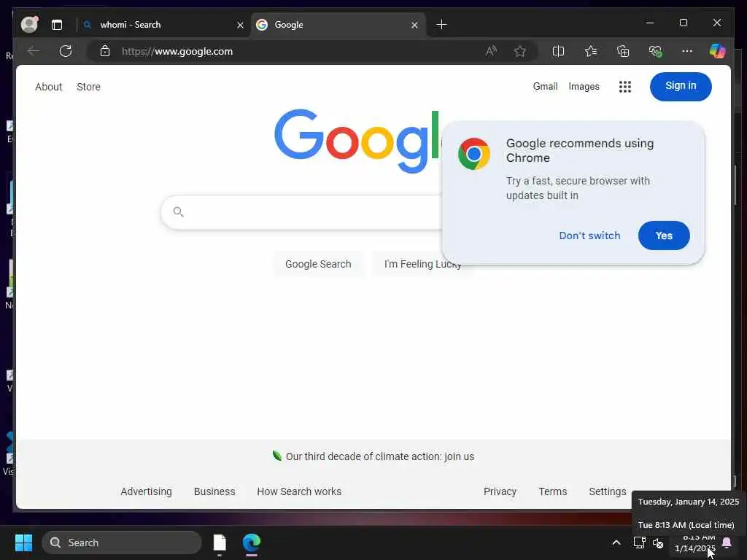Open Google About link
Image resolution: width=747 pixels, height=560 pixels.
coord(49,87)
